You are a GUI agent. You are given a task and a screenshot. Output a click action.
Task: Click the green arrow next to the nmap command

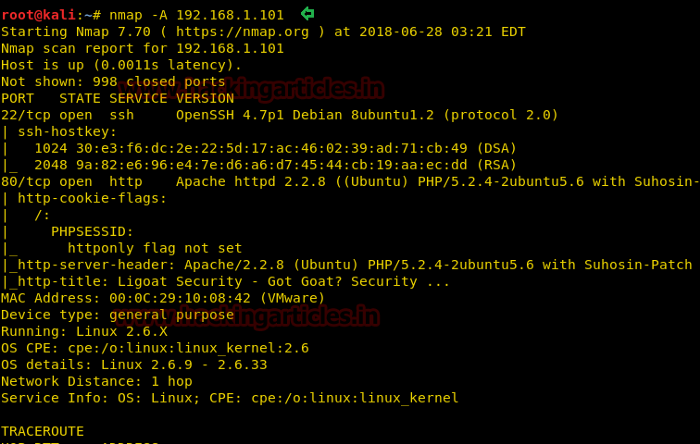click(307, 13)
